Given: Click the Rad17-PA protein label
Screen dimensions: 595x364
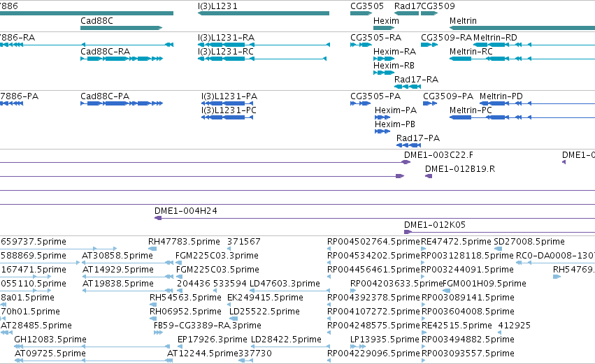Looking at the screenshot, I should (418, 138).
